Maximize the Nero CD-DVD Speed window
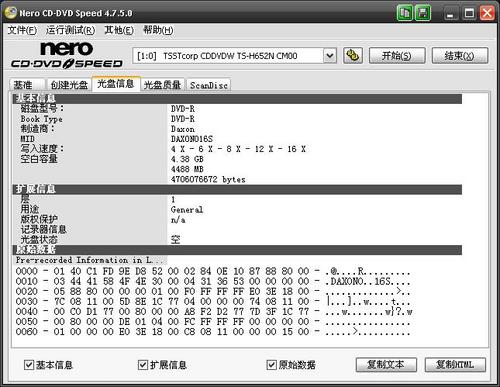500x387 pixels. click(469, 13)
